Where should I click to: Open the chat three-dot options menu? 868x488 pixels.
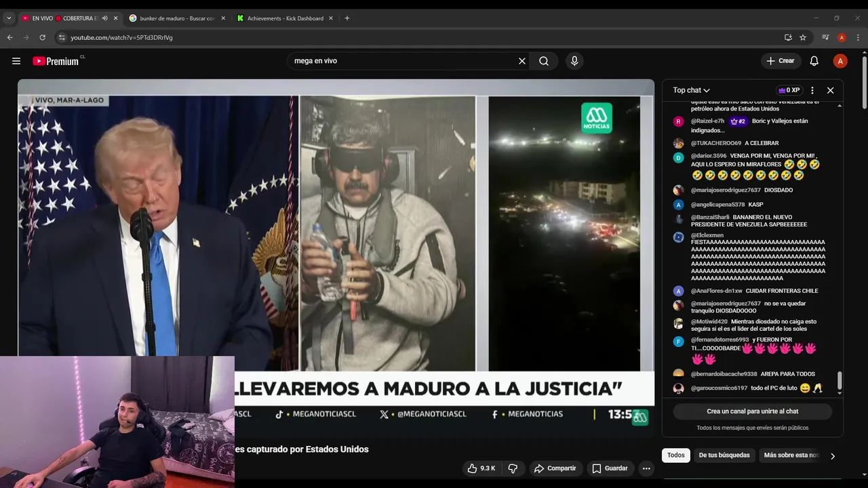pyautogui.click(x=812, y=90)
